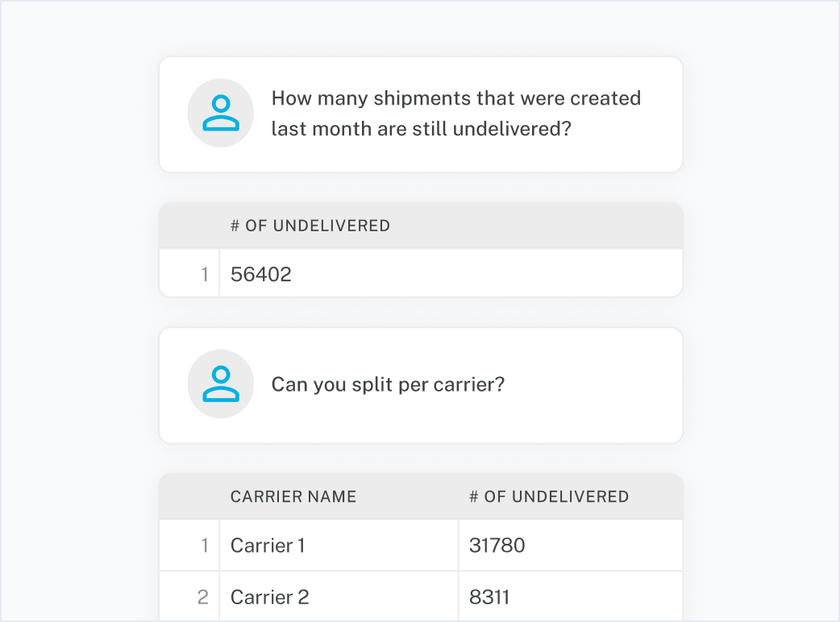Image resolution: width=840 pixels, height=622 pixels.
Task: Click the blank corner header cell of the carrier table
Action: tap(189, 497)
